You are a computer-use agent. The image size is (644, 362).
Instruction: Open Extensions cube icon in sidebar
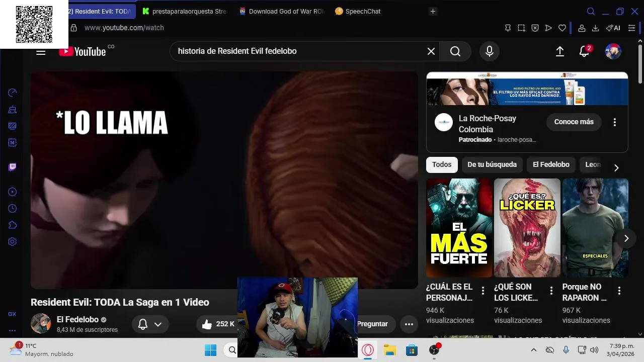13,225
